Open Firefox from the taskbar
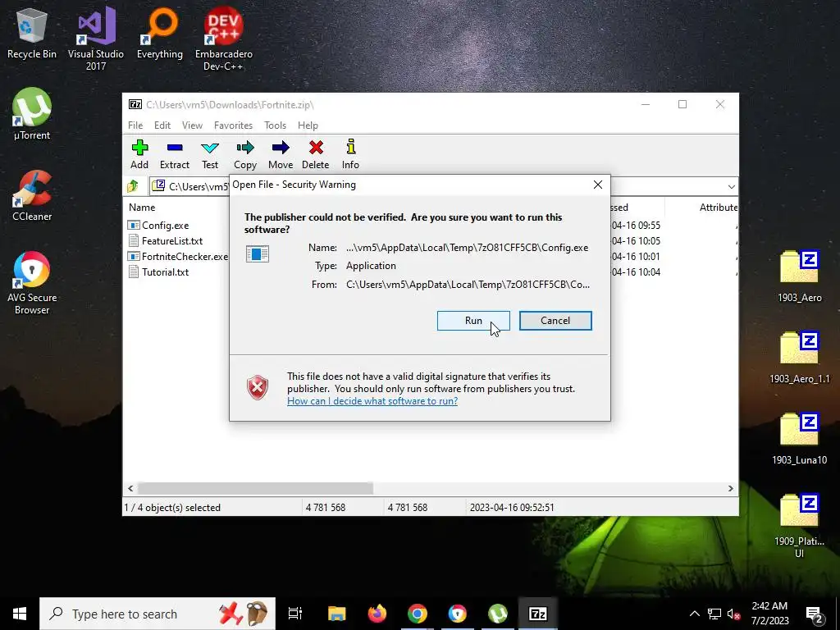 [x=377, y=614]
